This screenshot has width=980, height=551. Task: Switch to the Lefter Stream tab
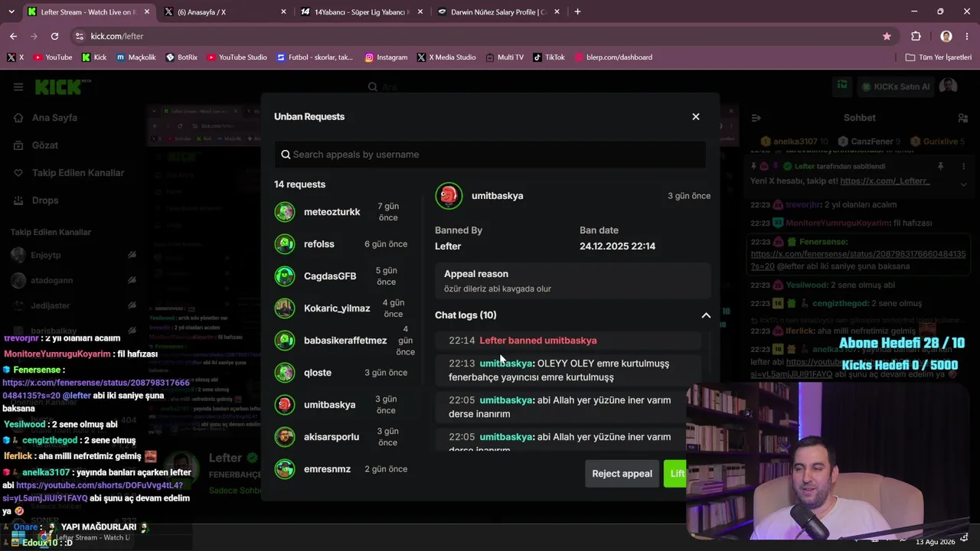88,11
